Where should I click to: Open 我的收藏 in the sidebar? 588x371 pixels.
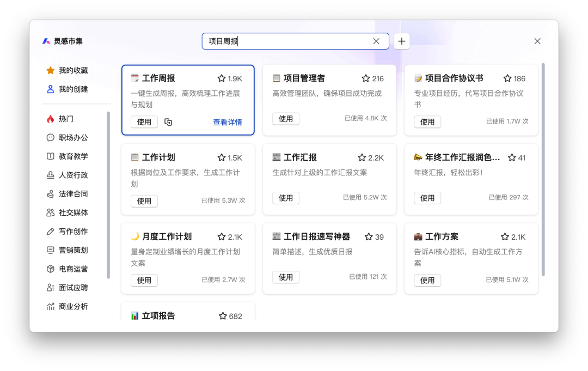pos(67,70)
